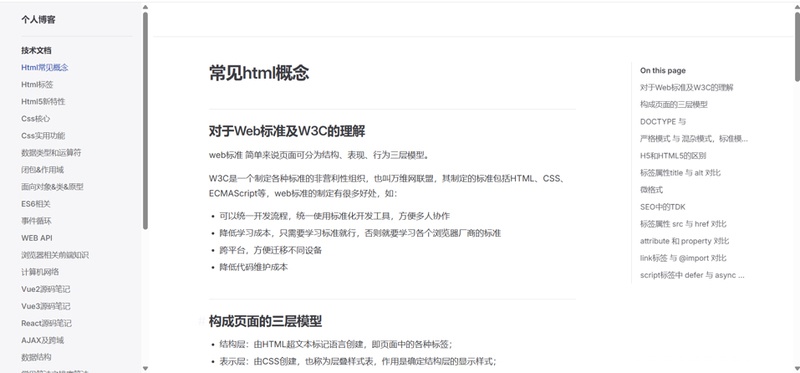Open 数据结构 in the sidebar

tap(36, 357)
